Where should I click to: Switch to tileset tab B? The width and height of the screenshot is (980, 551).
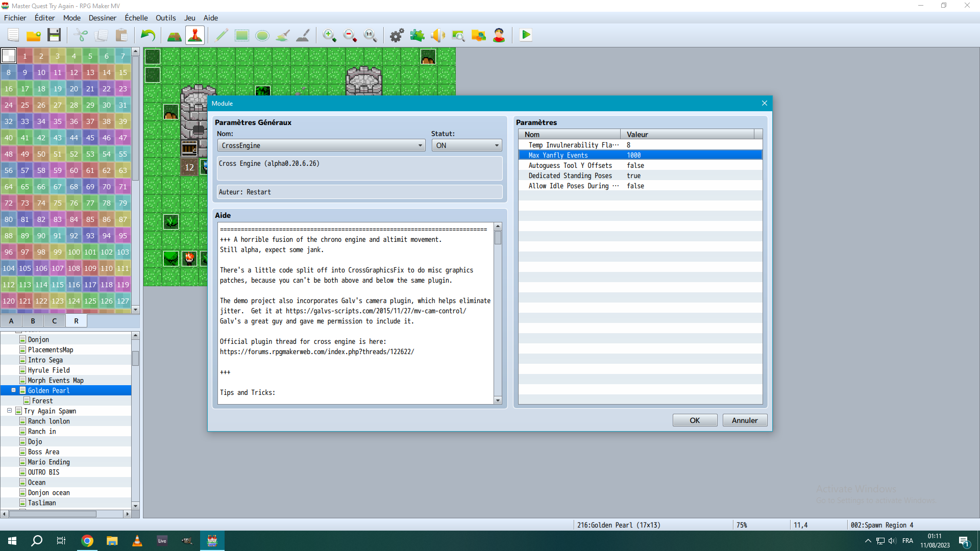33,321
